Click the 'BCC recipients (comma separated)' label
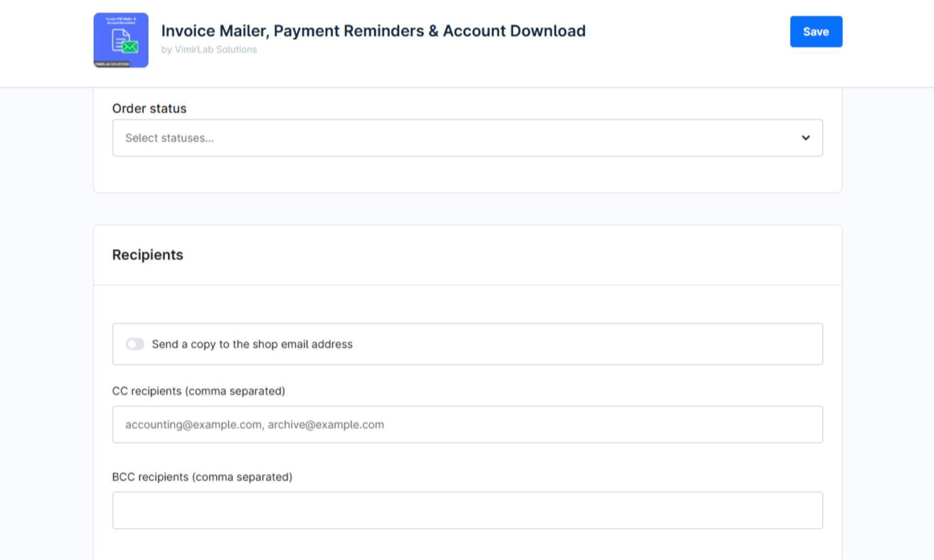 202,477
